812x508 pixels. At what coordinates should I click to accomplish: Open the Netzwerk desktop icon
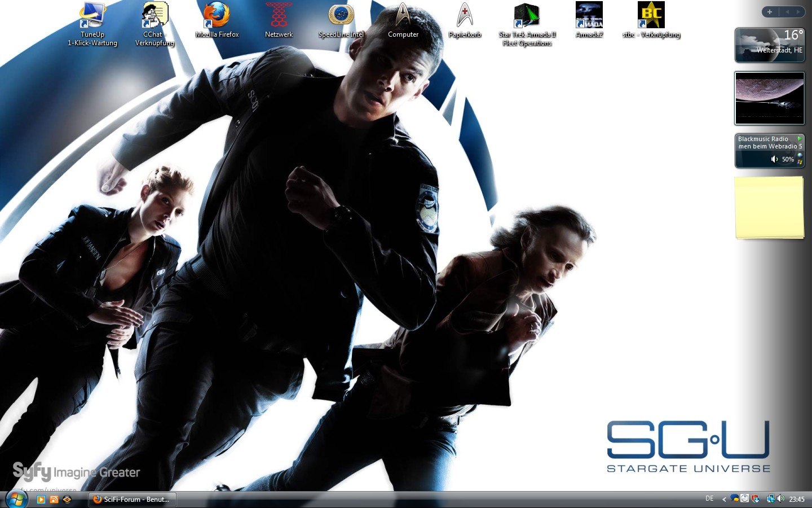tap(279, 16)
